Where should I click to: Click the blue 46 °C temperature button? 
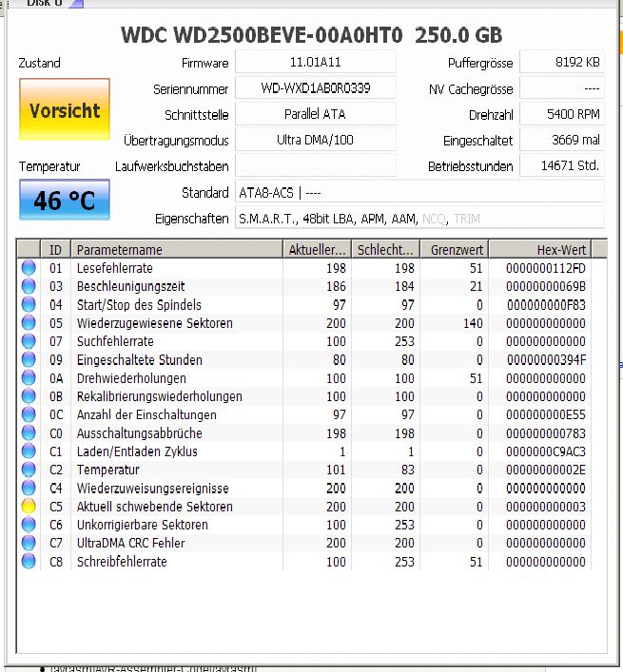pos(65,201)
